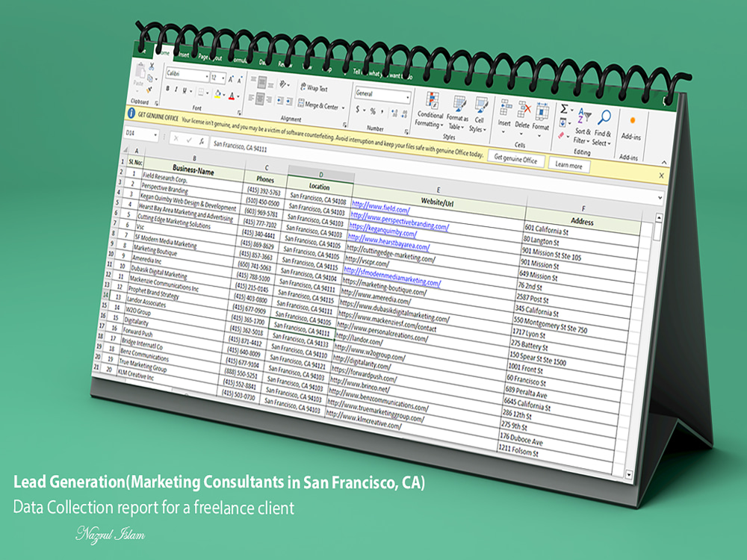Click the Clear eraser icon
The height and width of the screenshot is (560, 747).
[x=561, y=136]
